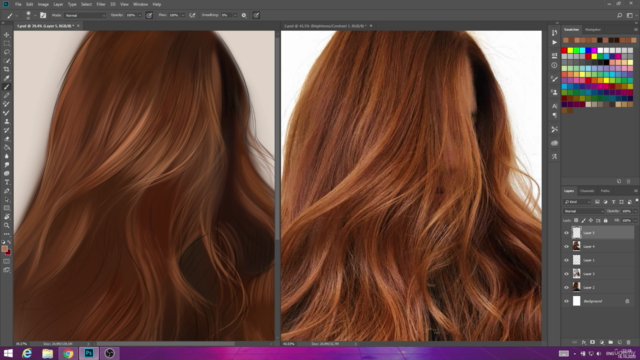Click the Actions play icon in dock
Viewport: 640px width, 360px height.
point(554,42)
